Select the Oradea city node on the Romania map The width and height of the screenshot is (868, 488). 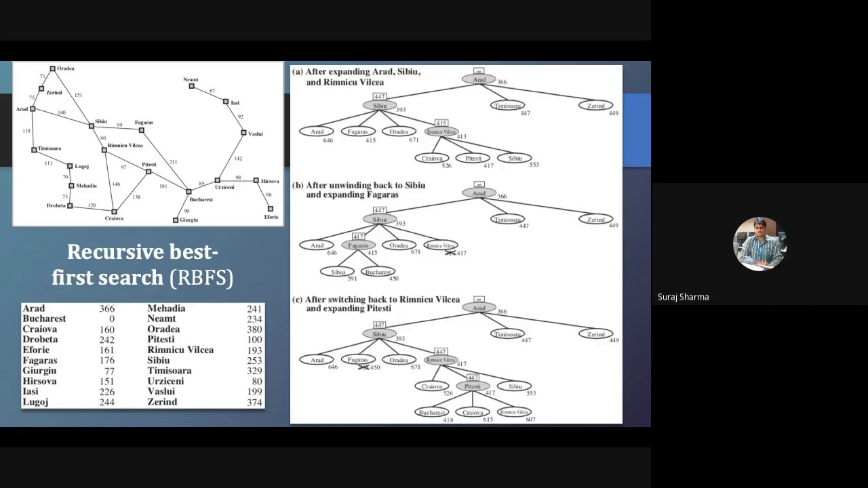(53, 68)
